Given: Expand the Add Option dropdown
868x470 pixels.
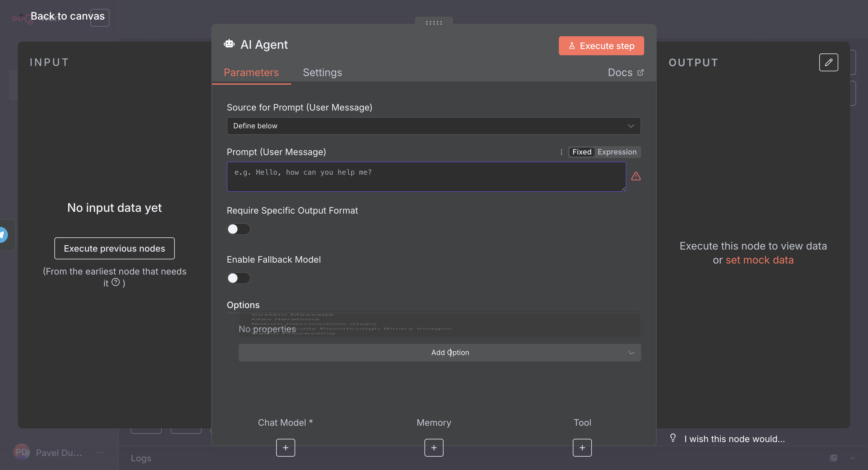Looking at the screenshot, I should tap(439, 352).
